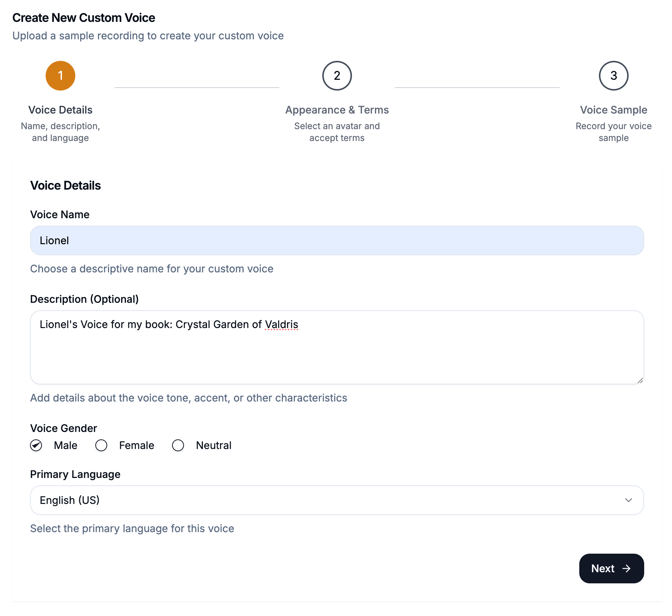Click into the Voice Name field

click(337, 240)
